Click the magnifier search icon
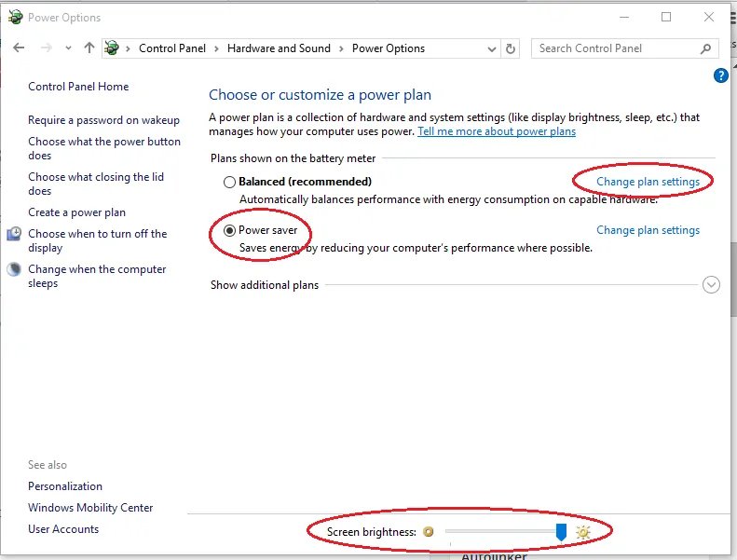The width and height of the screenshot is (737, 560). coord(705,48)
